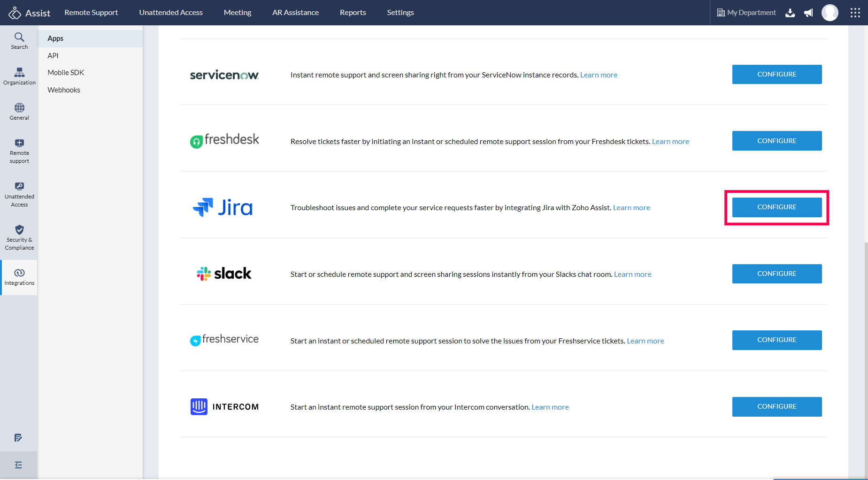Open the Search sidebar icon

(x=19, y=41)
